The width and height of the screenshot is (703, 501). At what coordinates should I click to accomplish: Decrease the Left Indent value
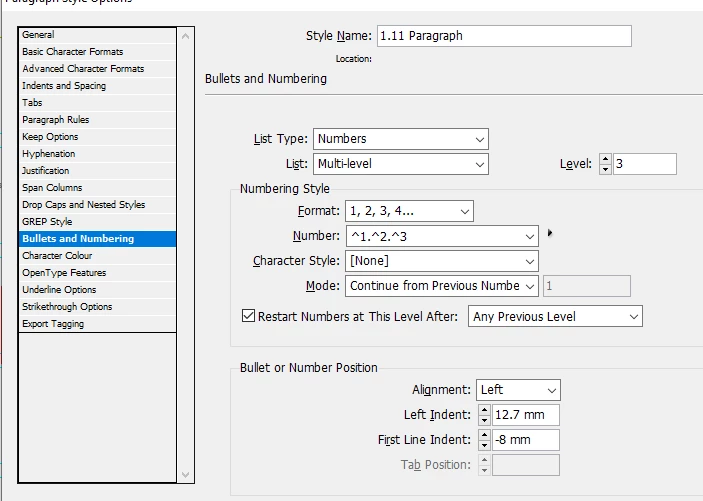click(484, 420)
